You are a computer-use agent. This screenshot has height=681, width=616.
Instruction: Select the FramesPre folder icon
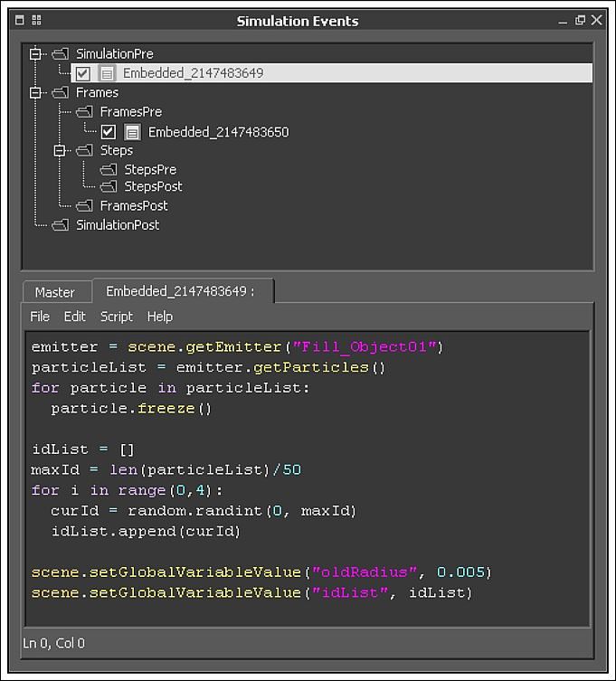click(85, 112)
